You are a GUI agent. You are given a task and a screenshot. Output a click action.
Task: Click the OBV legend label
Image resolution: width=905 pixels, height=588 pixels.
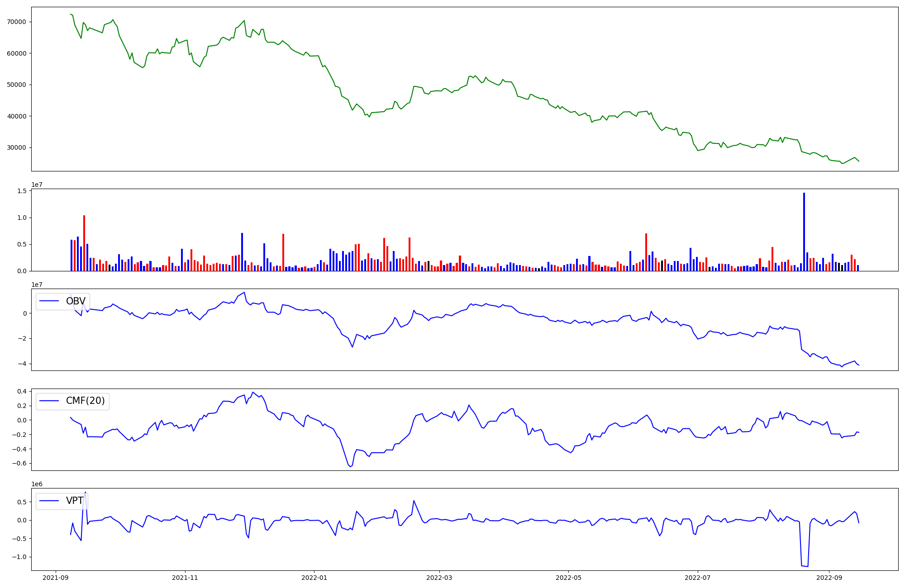click(76, 301)
